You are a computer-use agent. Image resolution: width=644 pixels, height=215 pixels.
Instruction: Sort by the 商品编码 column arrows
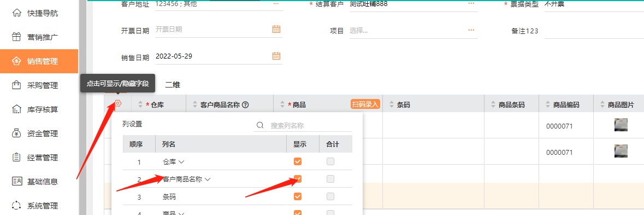coord(548,105)
